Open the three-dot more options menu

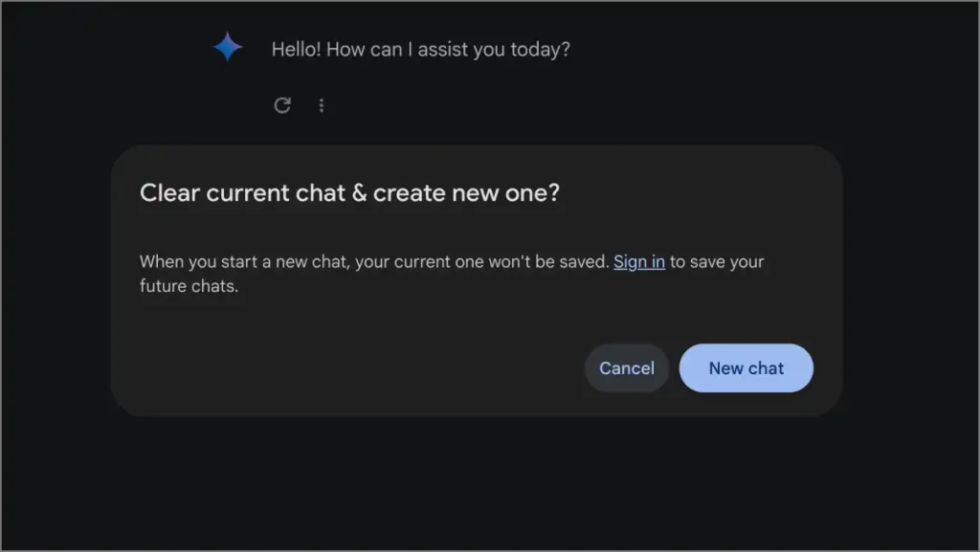(322, 105)
